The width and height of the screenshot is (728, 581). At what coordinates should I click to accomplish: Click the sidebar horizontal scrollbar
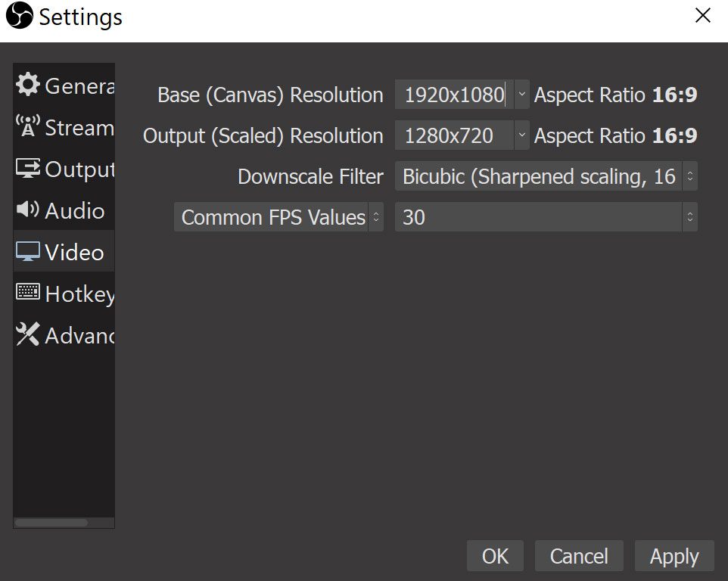coord(51,522)
